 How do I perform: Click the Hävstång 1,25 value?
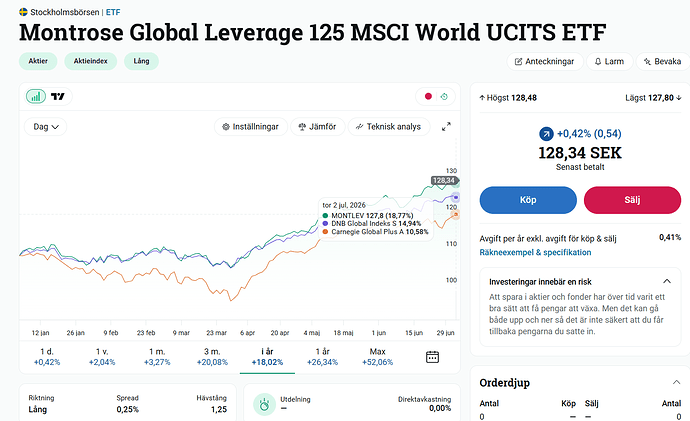click(x=219, y=410)
